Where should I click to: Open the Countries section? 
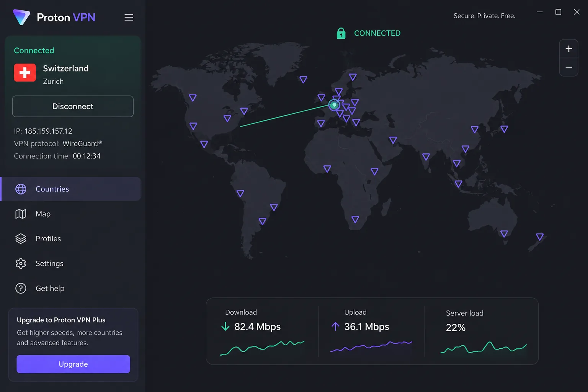[71, 189]
